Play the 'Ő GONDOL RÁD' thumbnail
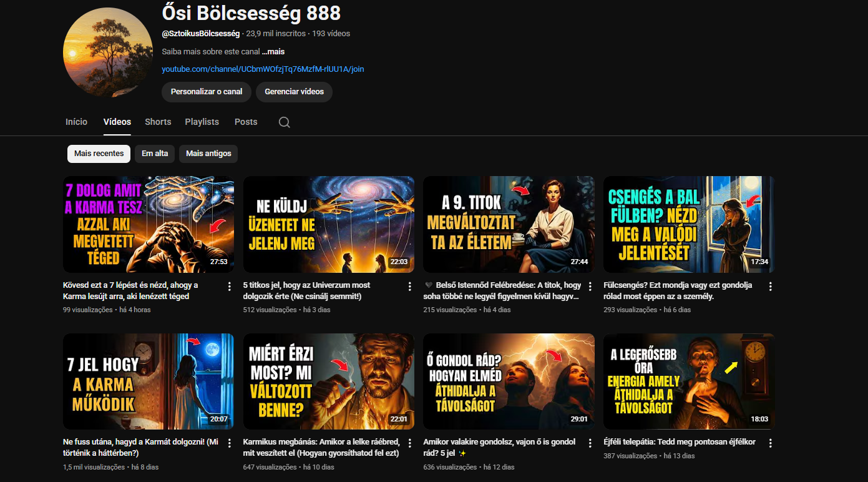Viewport: 868px width, 482px height. (509, 381)
